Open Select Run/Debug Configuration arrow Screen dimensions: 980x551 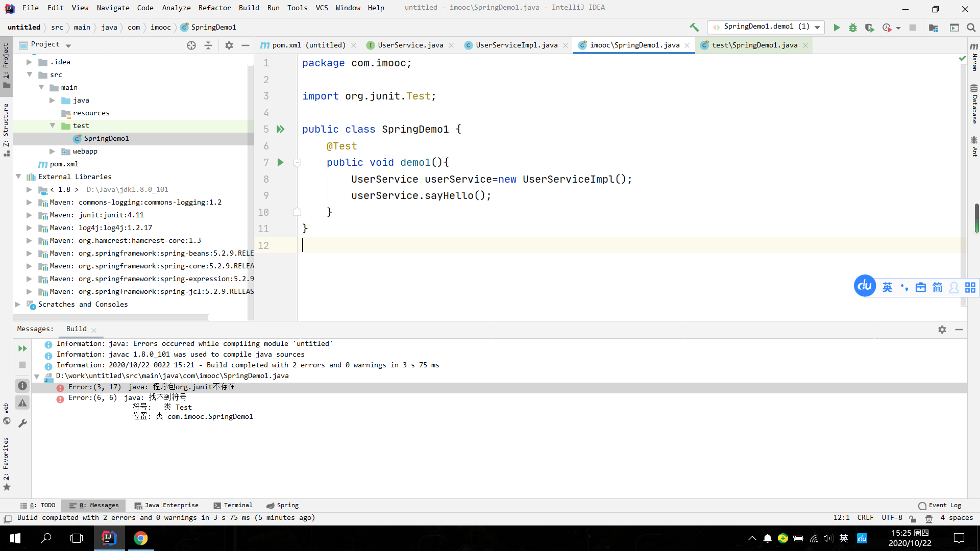817,28
